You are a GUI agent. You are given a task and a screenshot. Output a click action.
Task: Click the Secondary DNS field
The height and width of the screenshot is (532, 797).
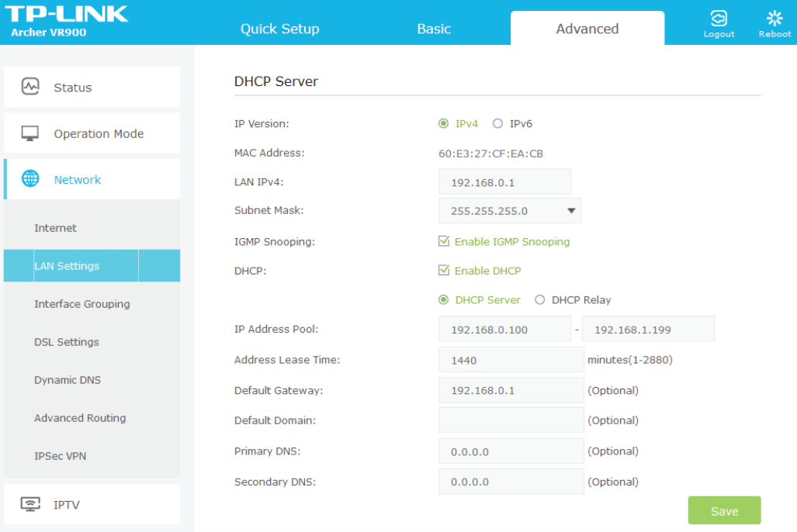point(511,481)
